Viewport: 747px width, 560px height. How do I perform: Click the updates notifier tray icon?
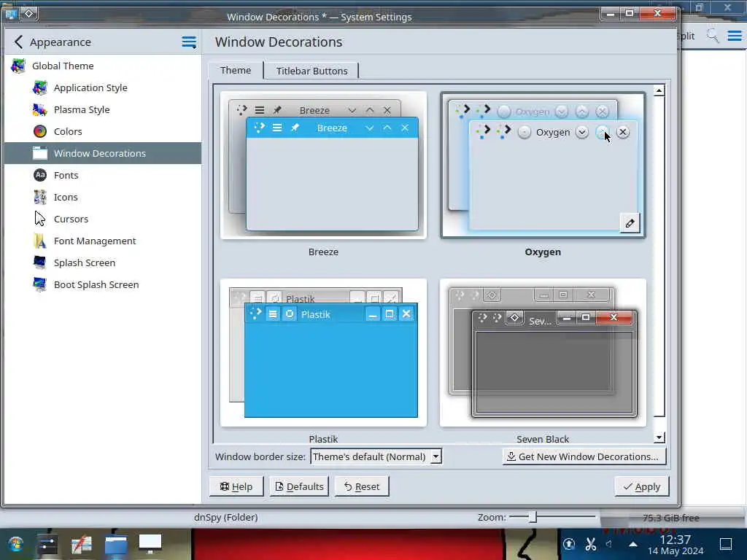569,544
